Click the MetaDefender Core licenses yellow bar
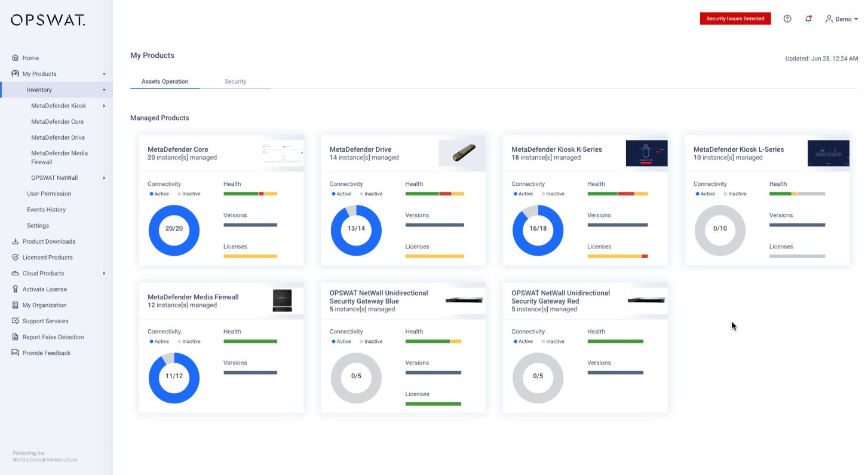This screenshot has width=868, height=475. 250,256
